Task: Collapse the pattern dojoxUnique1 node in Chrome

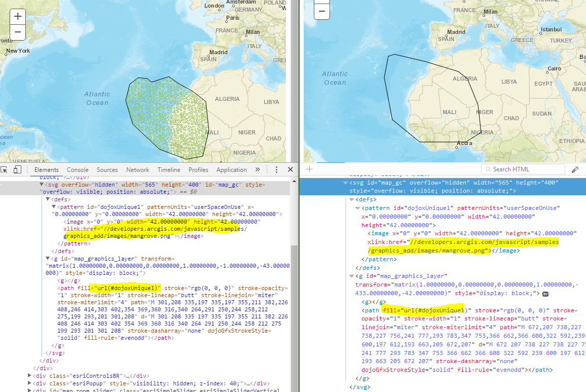Action: click(x=53, y=206)
